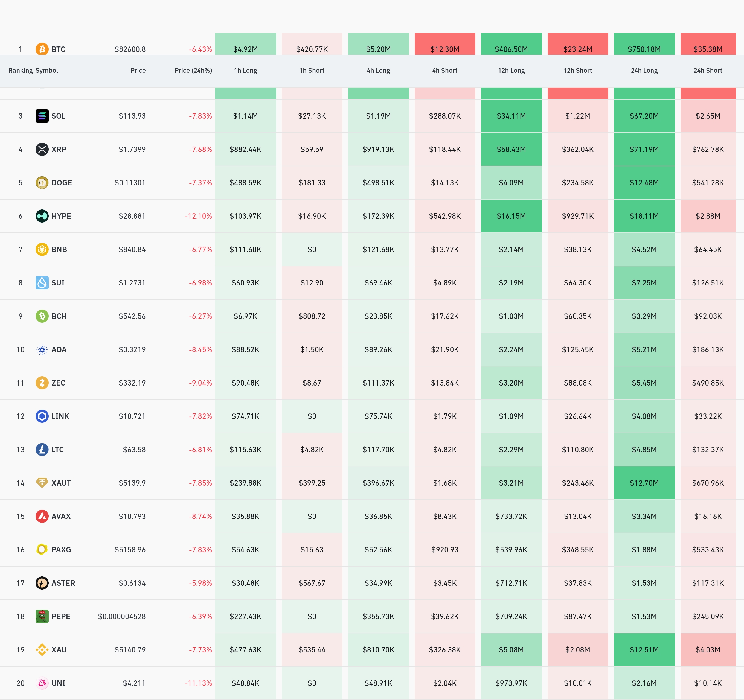Image resolution: width=744 pixels, height=700 pixels.
Task: Open the UNI symbol link
Action: coord(58,683)
